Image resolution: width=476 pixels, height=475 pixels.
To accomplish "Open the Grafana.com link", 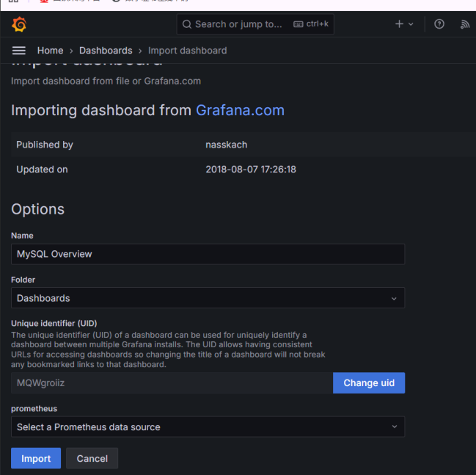I will click(x=240, y=110).
